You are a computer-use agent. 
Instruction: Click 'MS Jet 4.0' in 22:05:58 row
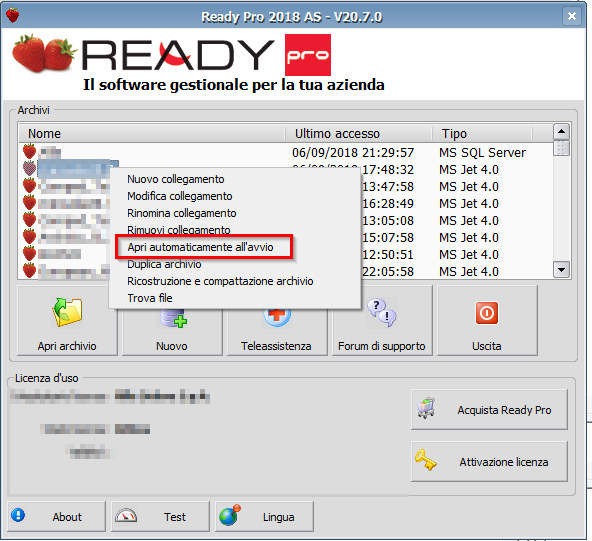469,271
